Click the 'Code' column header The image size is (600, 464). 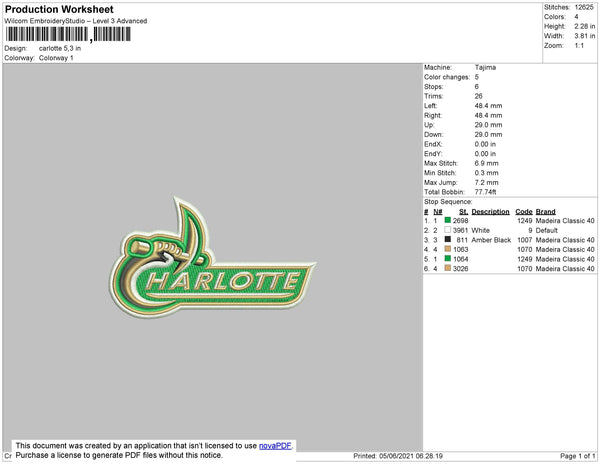pyautogui.click(x=524, y=212)
